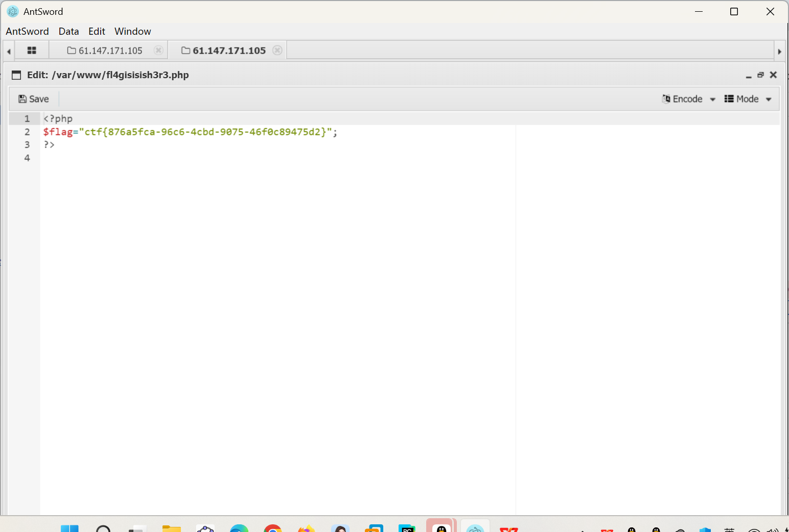Viewport: 789px width, 532px height.
Task: Open taskbar search
Action: click(x=103, y=528)
